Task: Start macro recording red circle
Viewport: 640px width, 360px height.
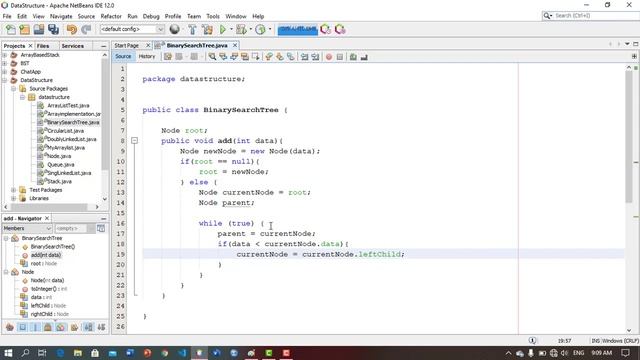Action: [x=329, y=57]
